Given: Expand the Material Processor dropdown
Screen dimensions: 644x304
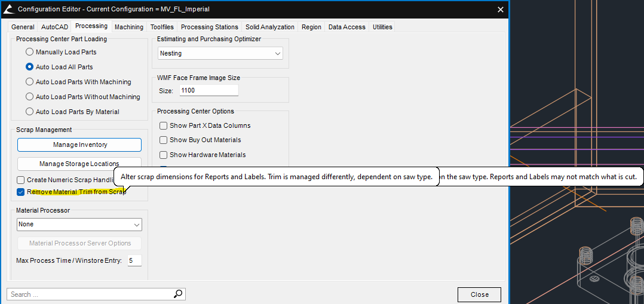Looking at the screenshot, I should pos(79,225).
